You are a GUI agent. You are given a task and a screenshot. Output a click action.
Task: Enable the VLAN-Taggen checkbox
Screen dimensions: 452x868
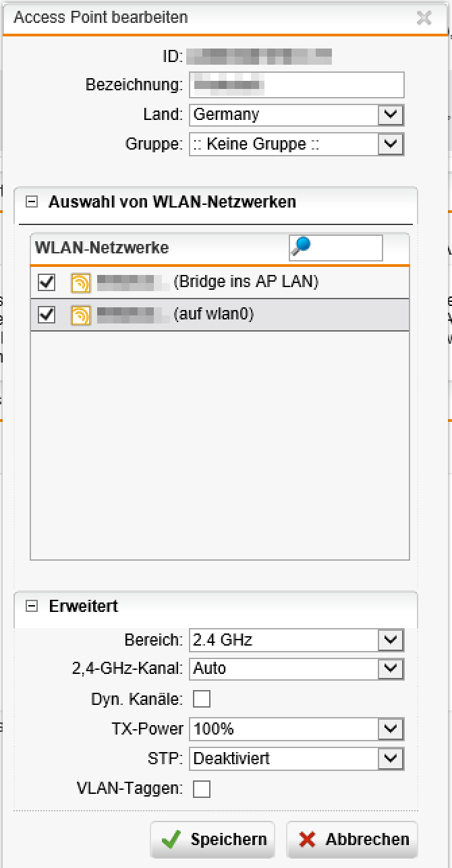tap(202, 788)
